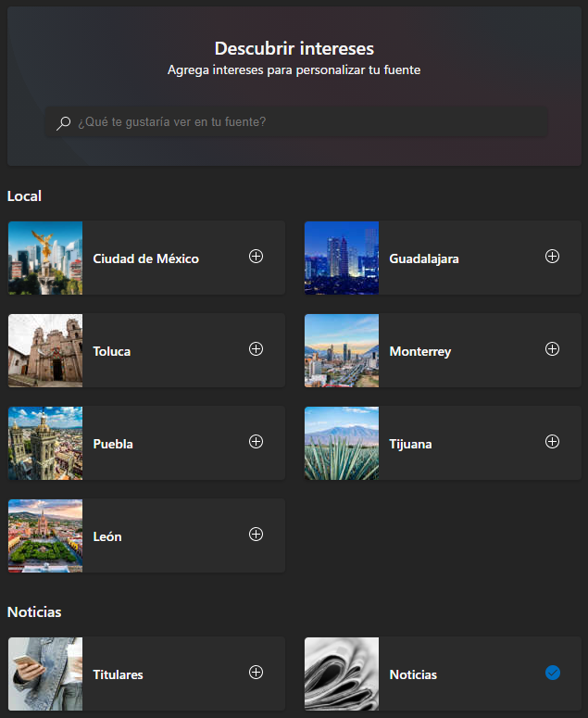Viewport: 588px width, 718px height.
Task: Select the Tijuana label
Action: click(410, 444)
